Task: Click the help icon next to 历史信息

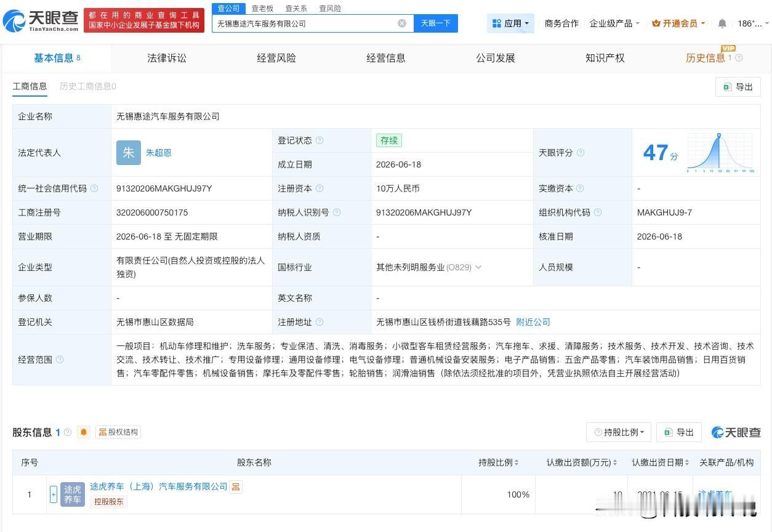Action: [739, 58]
